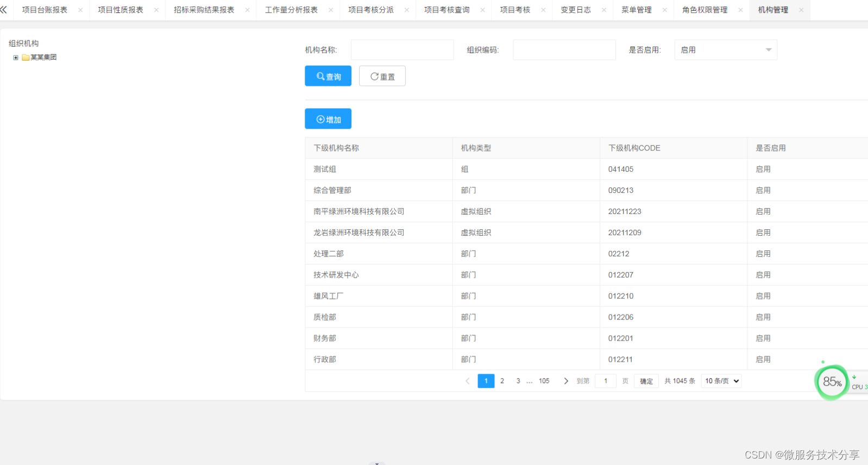Go to page 3
Screen dimensions: 868x465
coord(518,381)
